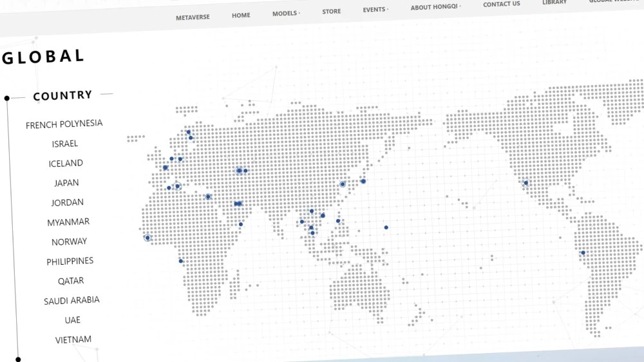Viewport: 644px width, 362px height.
Task: Select Saudi Arabia from the country list
Action: pos(71,301)
